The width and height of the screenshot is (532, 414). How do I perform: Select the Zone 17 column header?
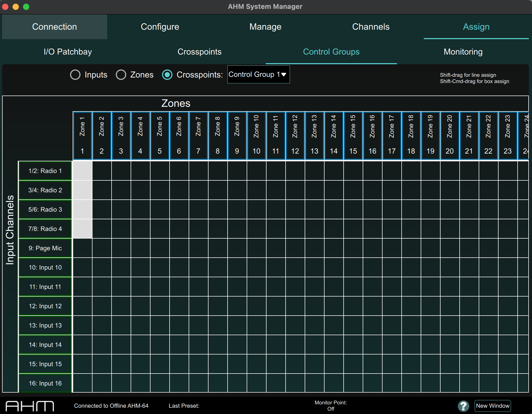[392, 136]
